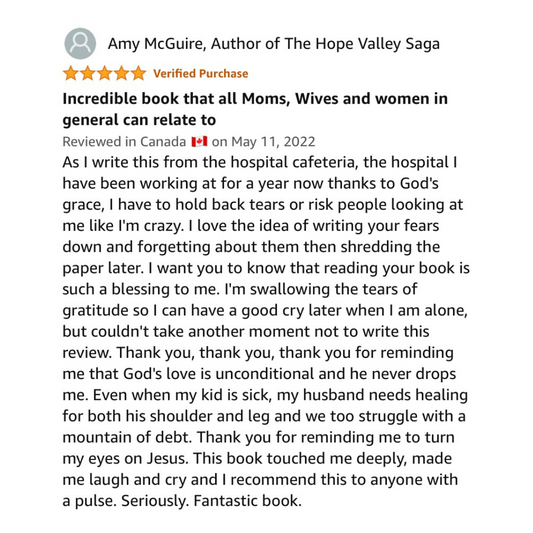This screenshot has height=533, width=533.
Task: Click the third orange rating star
Action: [x=105, y=73]
